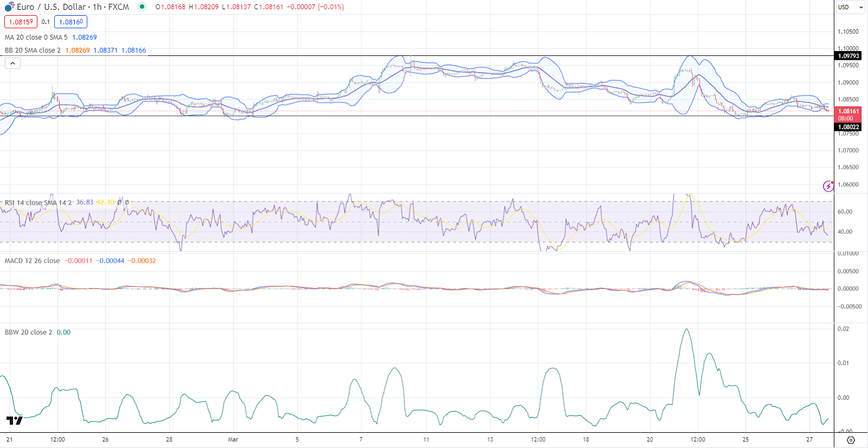Viewport: 868px width, 448px height.
Task: Click the BBW scale label 0.02
Action: click(x=843, y=329)
